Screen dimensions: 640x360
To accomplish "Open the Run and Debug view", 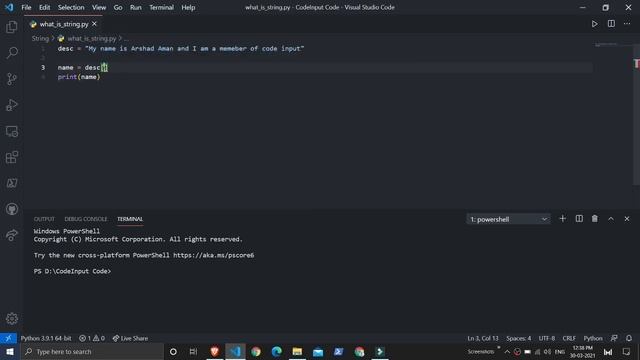I will click(x=12, y=105).
